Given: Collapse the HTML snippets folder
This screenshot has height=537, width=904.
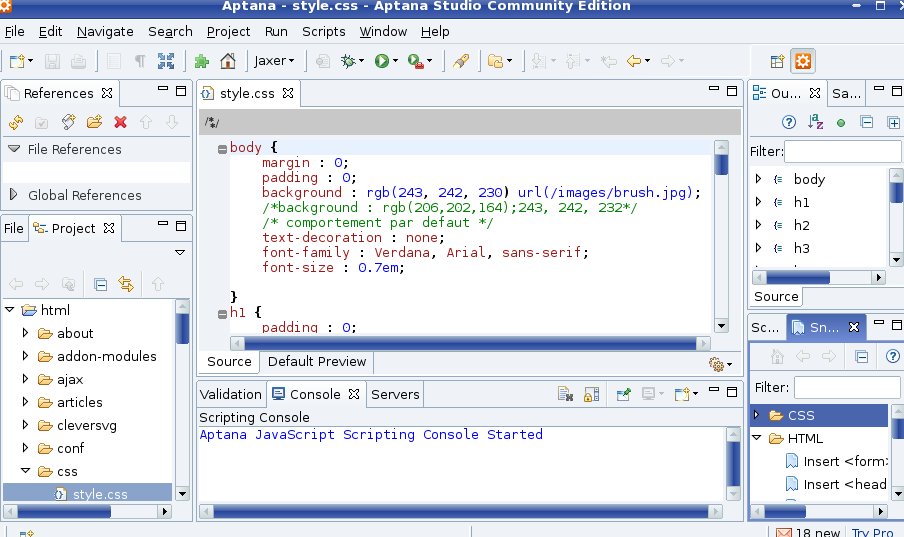Looking at the screenshot, I should point(757,438).
